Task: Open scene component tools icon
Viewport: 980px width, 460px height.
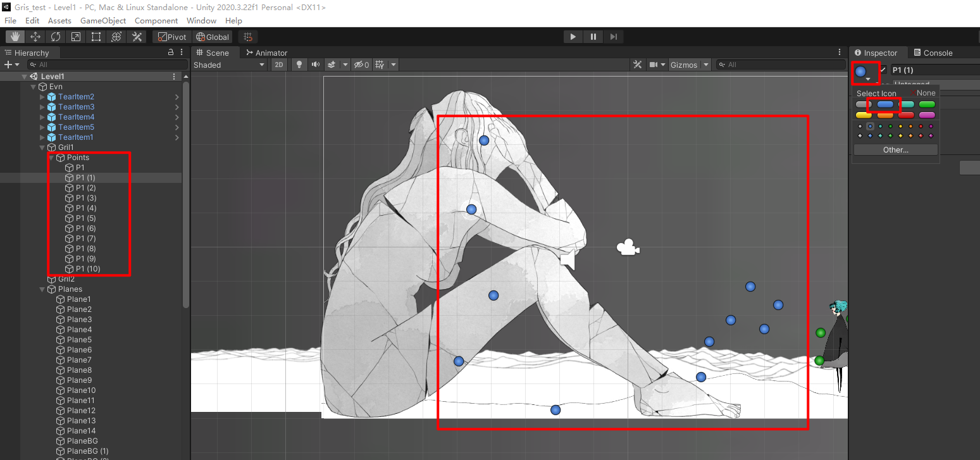Action: pos(638,65)
